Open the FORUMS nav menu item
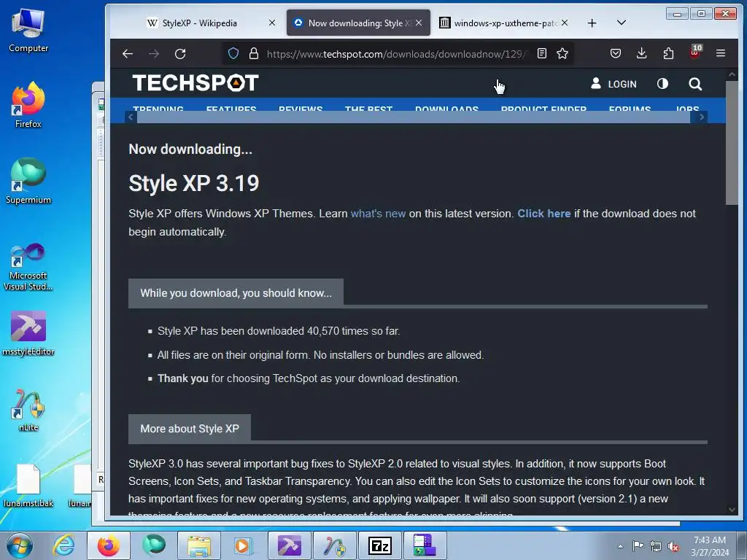 [x=630, y=109]
